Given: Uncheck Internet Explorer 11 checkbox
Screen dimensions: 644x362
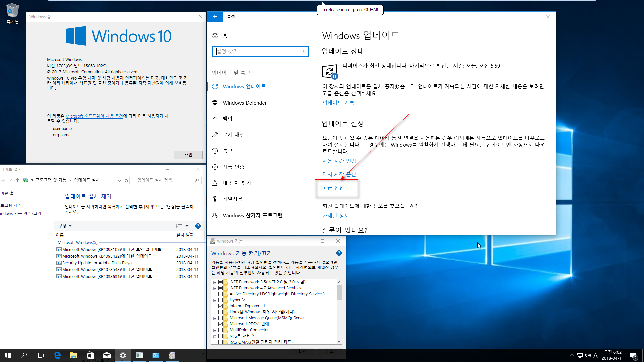Looking at the screenshot, I should (x=220, y=306).
